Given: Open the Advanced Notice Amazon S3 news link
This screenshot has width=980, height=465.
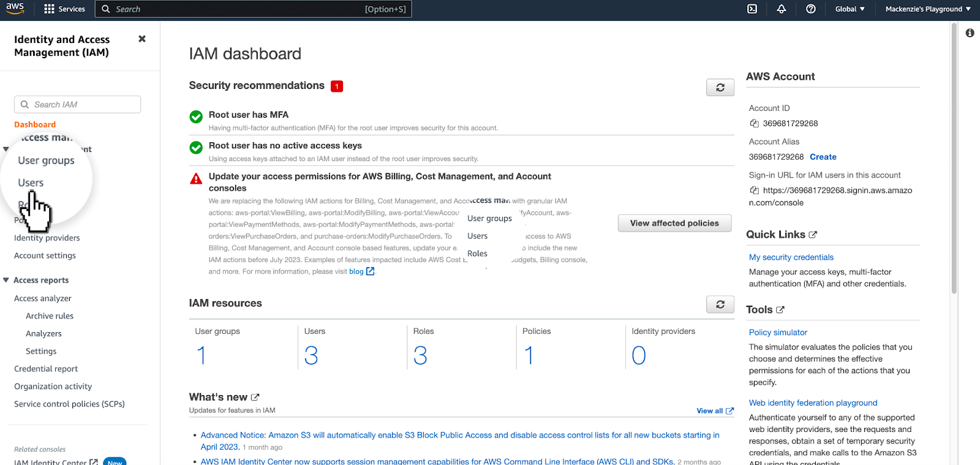Looking at the screenshot, I should point(460,441).
